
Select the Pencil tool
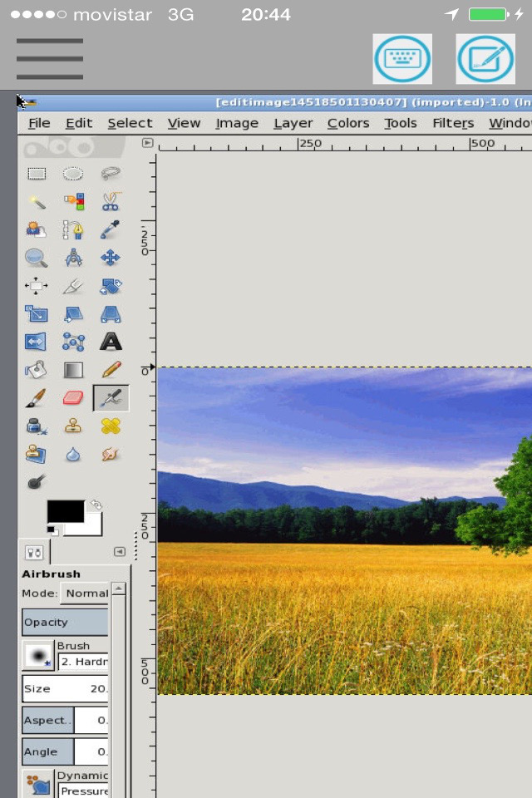click(x=111, y=370)
